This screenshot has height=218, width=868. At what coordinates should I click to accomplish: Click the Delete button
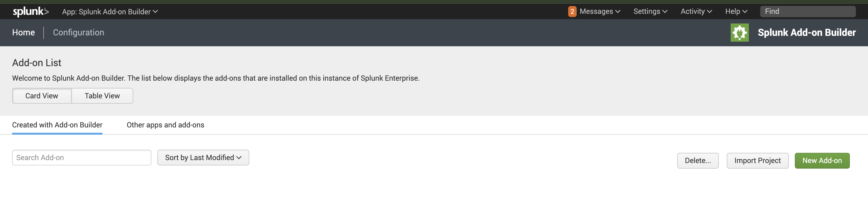pos(698,161)
